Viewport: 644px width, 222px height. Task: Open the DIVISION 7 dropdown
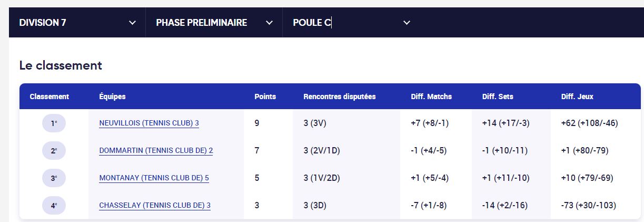[x=77, y=23]
